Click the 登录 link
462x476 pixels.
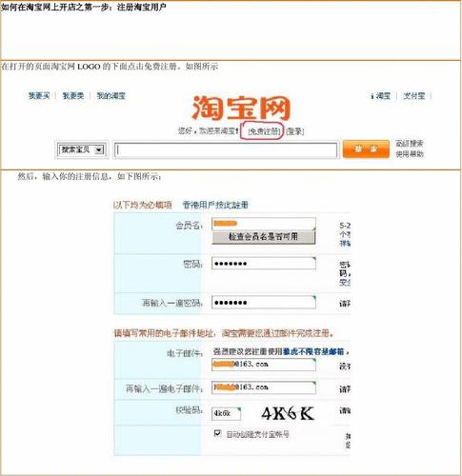(295, 131)
